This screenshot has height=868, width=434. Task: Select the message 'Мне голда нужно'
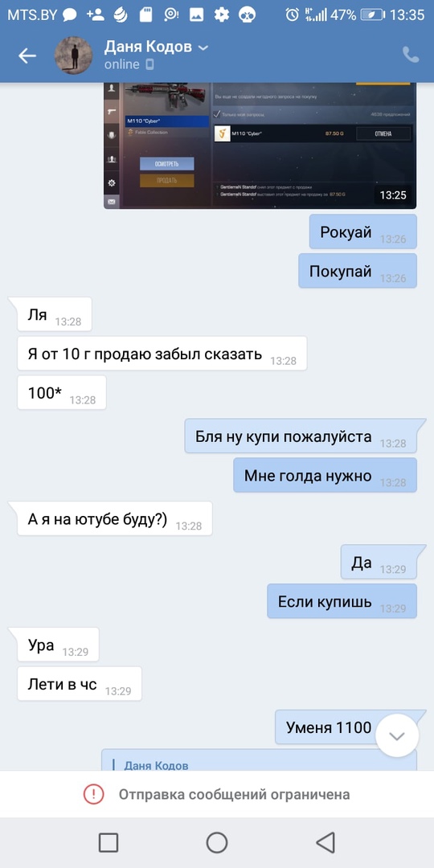(325, 475)
